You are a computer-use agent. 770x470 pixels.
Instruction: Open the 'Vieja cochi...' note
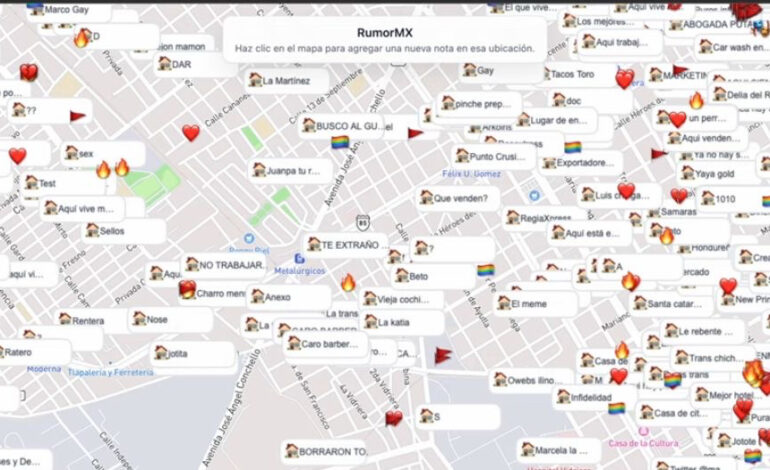402,299
